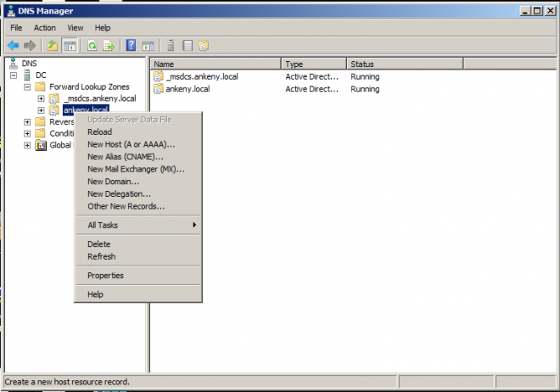Choose New Domain from the context menu

pos(137,182)
